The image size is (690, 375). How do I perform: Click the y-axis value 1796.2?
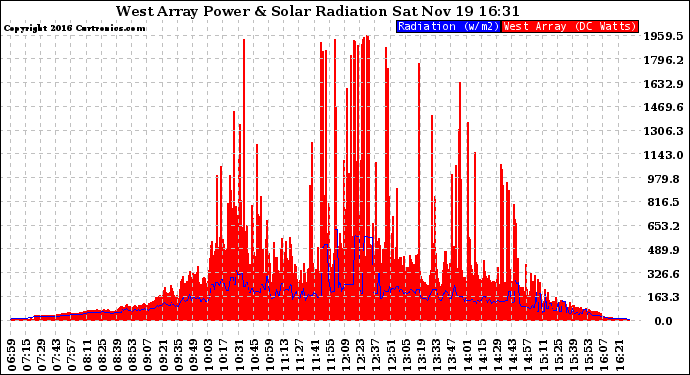tap(664, 60)
